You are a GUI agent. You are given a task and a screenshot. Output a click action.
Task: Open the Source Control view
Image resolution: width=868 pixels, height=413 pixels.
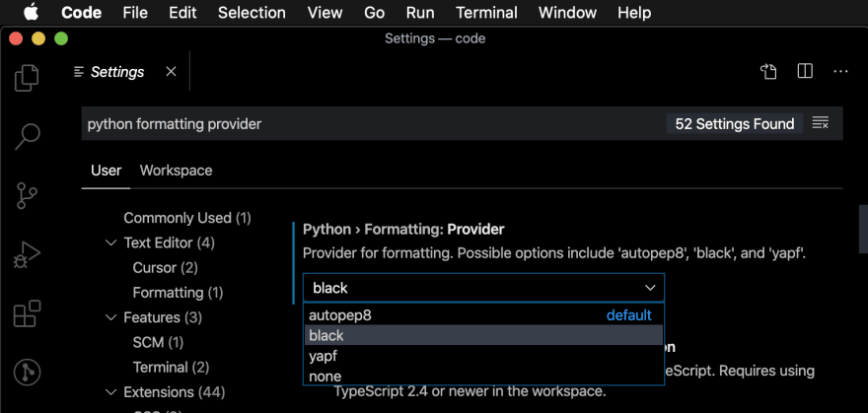(27, 196)
